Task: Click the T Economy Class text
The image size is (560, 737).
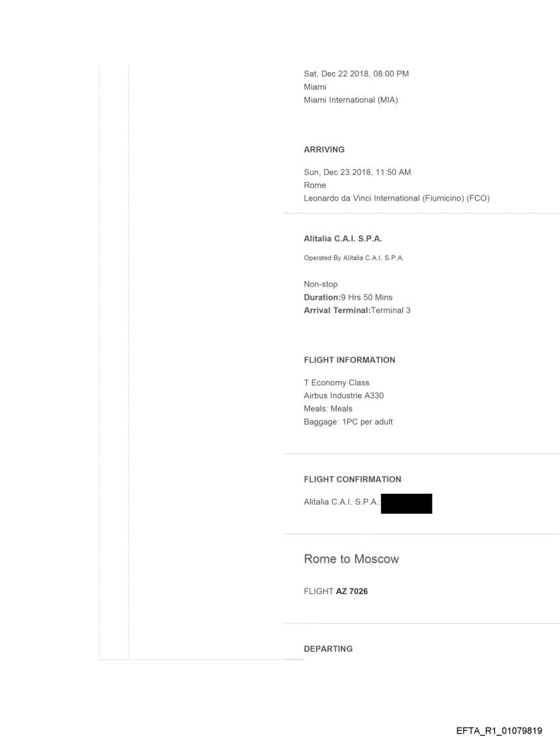Action: pyautogui.click(x=336, y=383)
